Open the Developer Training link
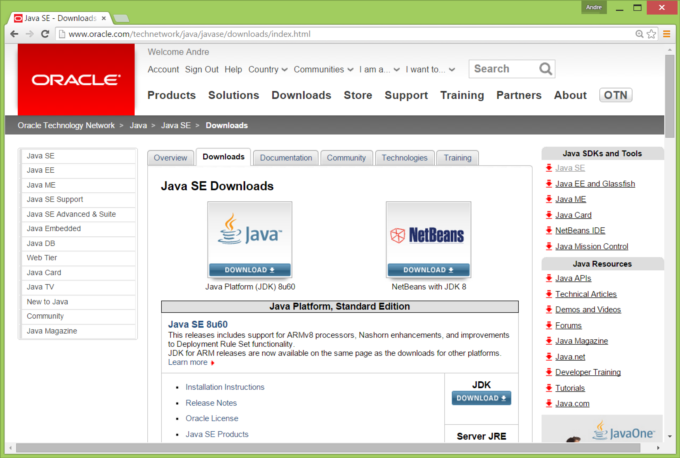680x458 pixels. 588,372
